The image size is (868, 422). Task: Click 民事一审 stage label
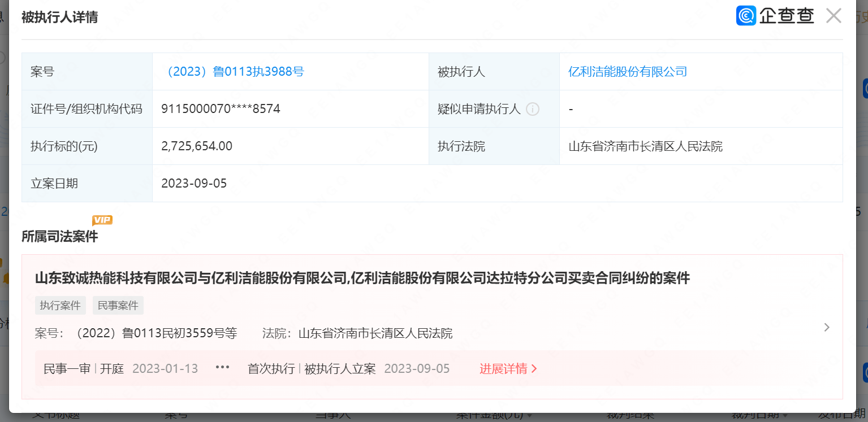[67, 369]
